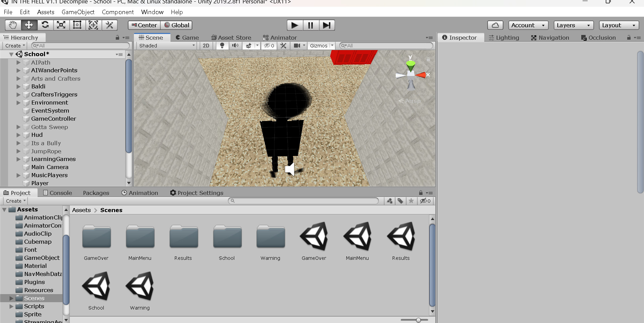Toggle scene lighting on or off
This screenshot has width=644, height=323.
tap(222, 45)
